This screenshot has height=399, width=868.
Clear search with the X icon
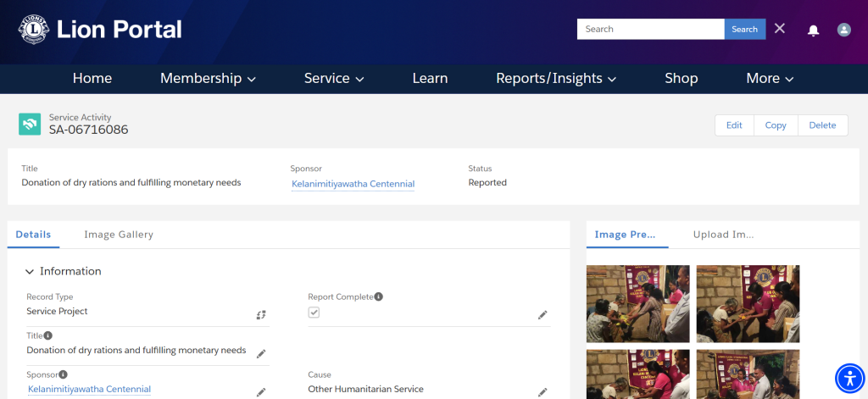(780, 28)
